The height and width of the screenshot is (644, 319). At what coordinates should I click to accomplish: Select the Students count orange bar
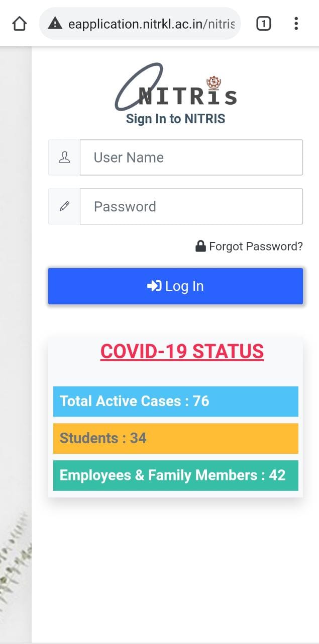[x=175, y=438]
